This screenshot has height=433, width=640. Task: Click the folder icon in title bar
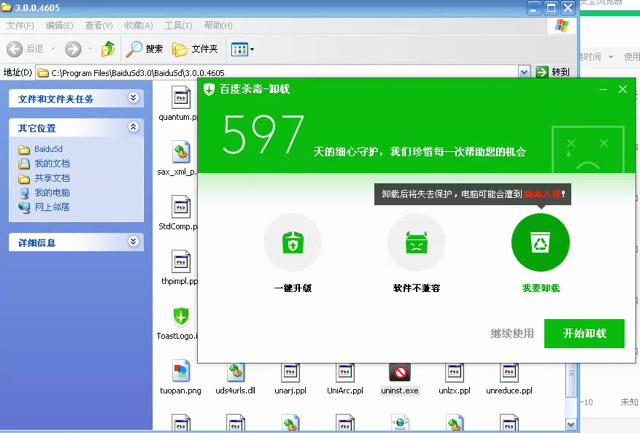click(6, 7)
